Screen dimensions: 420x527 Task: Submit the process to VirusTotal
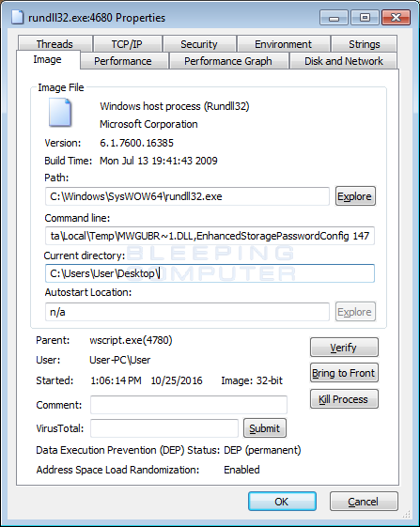click(265, 428)
